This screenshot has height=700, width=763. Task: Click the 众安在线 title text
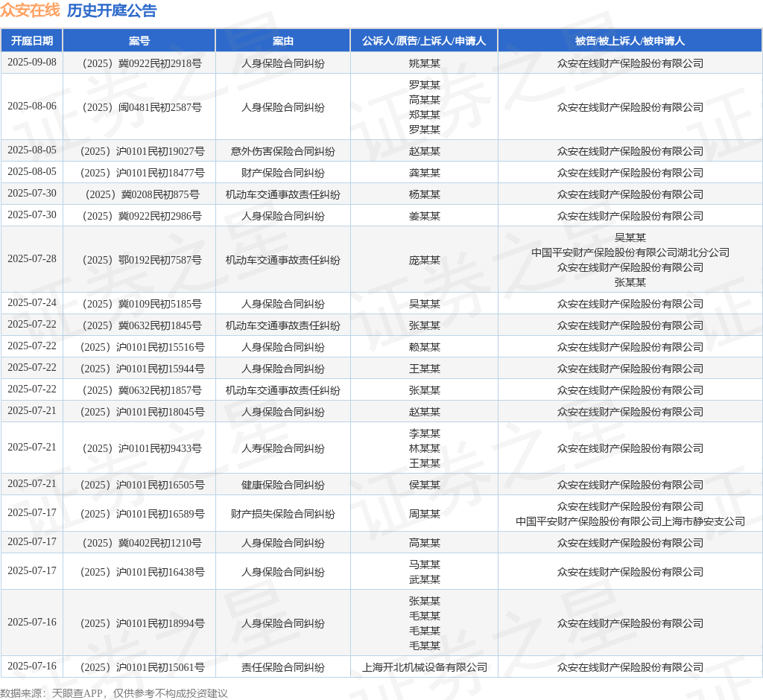pos(30,10)
